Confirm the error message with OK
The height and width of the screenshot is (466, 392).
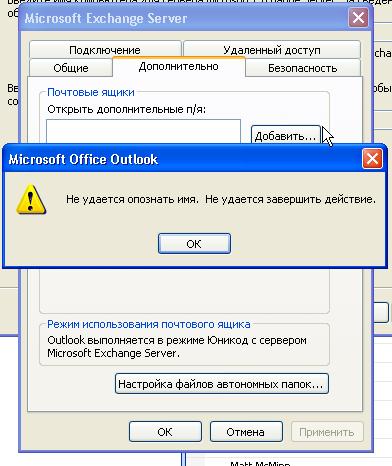coord(194,244)
